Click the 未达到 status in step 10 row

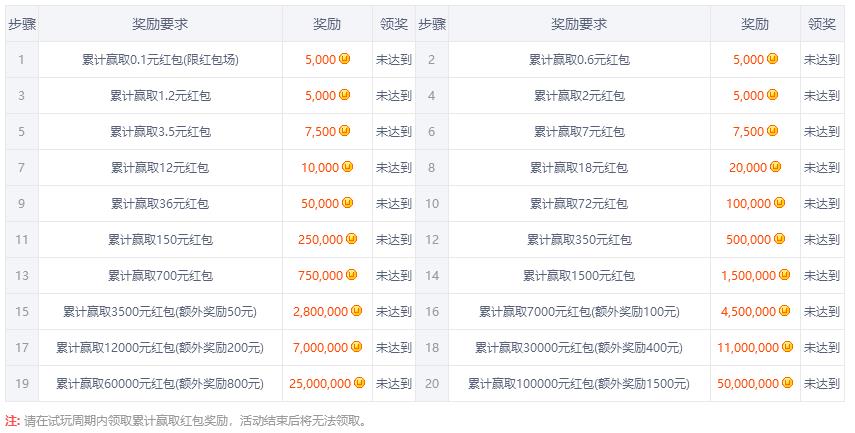(x=822, y=204)
